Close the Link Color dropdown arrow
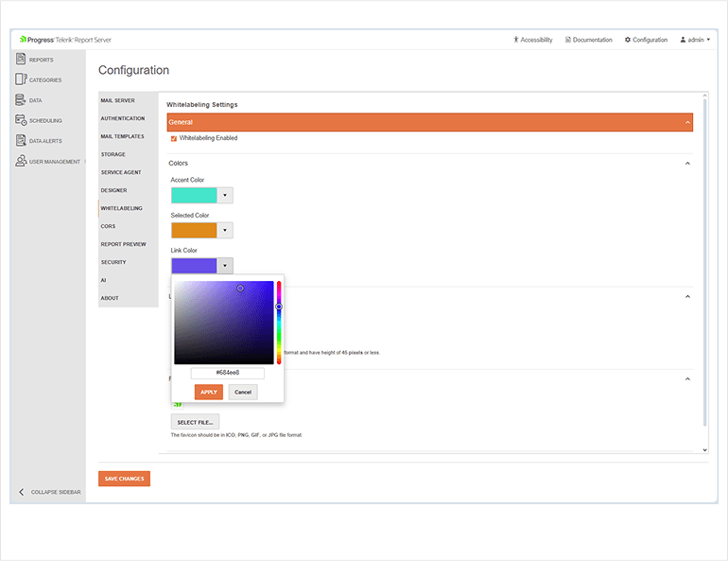The height and width of the screenshot is (561, 728). (225, 266)
